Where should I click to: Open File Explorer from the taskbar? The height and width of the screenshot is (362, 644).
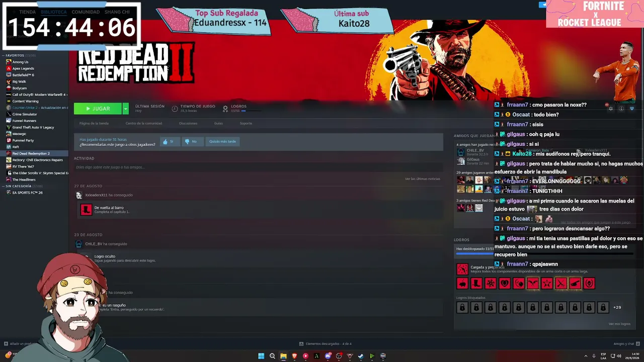tap(283, 356)
